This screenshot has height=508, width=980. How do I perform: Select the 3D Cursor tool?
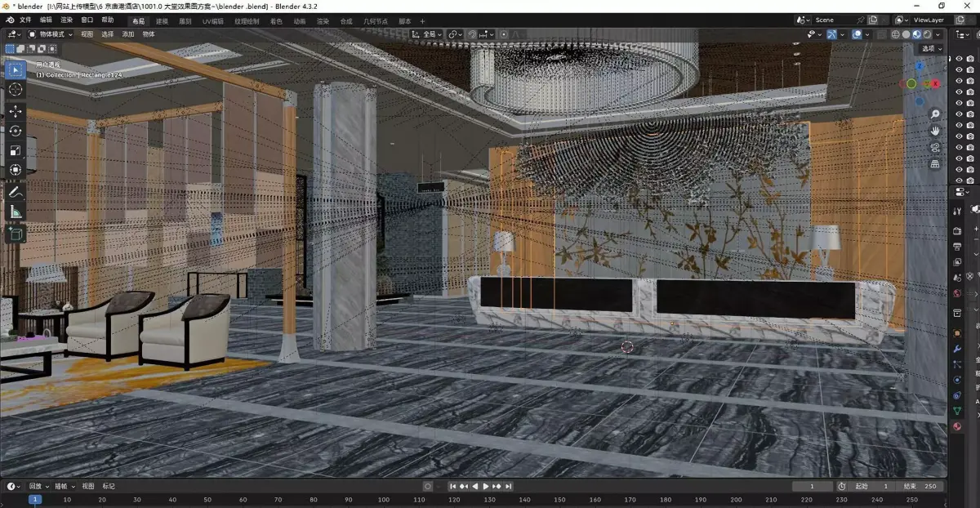point(16,89)
